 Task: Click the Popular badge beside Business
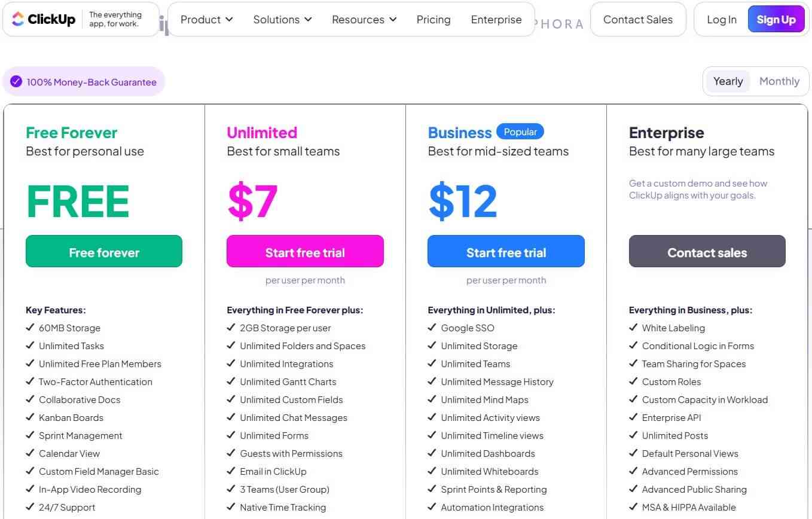[520, 132]
